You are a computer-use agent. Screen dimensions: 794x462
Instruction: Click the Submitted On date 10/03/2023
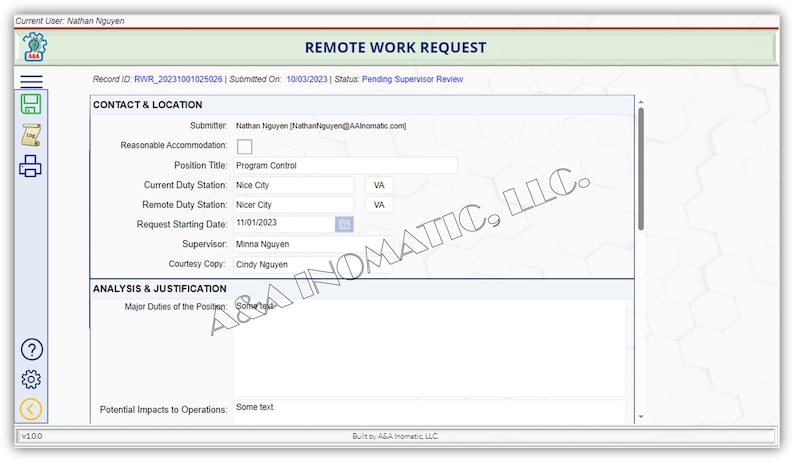[x=307, y=80]
